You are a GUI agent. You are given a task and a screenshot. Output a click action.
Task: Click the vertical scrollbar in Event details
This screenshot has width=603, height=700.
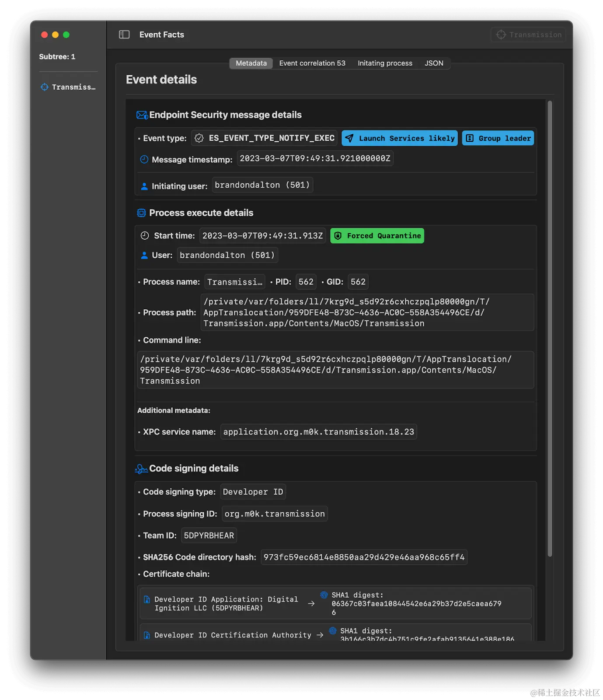tap(550, 329)
